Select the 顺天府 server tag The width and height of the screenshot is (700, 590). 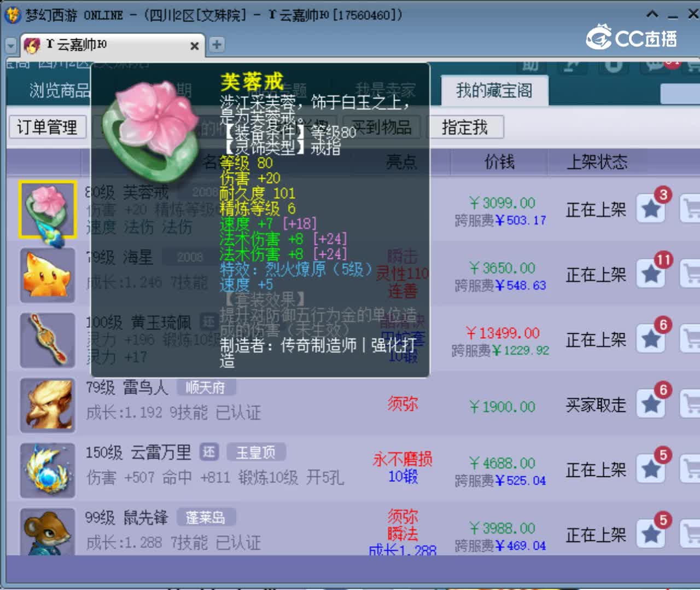click(206, 387)
